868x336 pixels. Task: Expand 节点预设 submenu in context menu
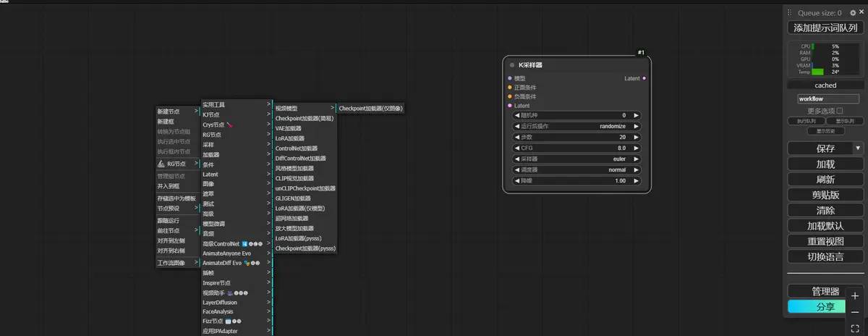point(178,208)
